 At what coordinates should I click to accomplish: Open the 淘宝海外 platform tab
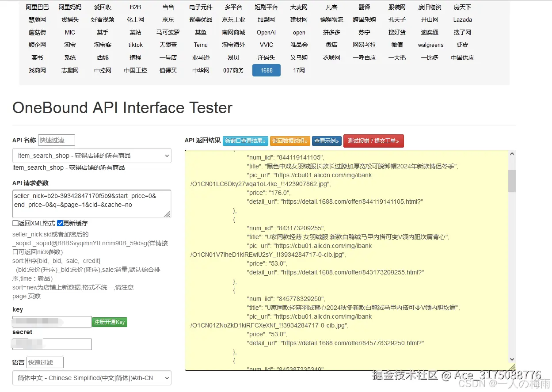pos(233,45)
